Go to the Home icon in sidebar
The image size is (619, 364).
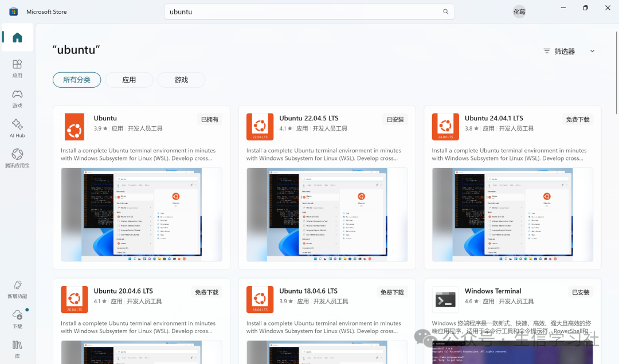(17, 37)
